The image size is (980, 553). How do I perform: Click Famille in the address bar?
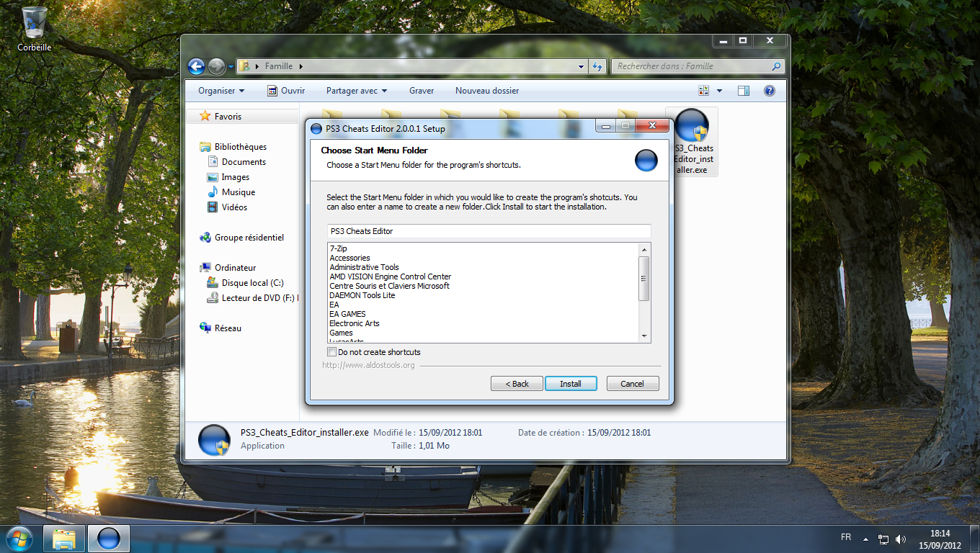click(279, 66)
